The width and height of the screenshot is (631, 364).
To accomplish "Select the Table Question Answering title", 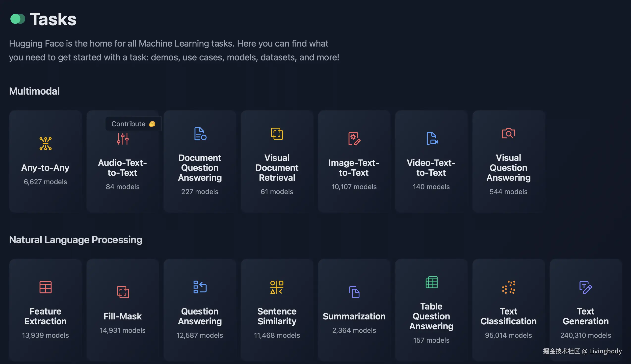I will click(431, 316).
